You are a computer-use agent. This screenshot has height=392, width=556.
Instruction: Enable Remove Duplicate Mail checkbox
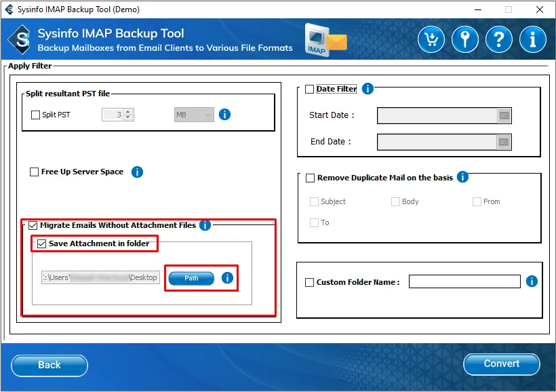(311, 178)
